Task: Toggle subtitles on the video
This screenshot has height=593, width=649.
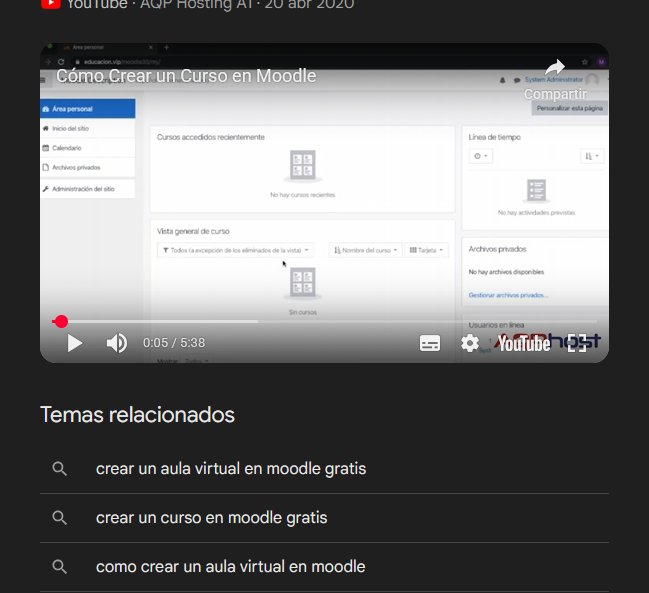Action: (x=430, y=343)
